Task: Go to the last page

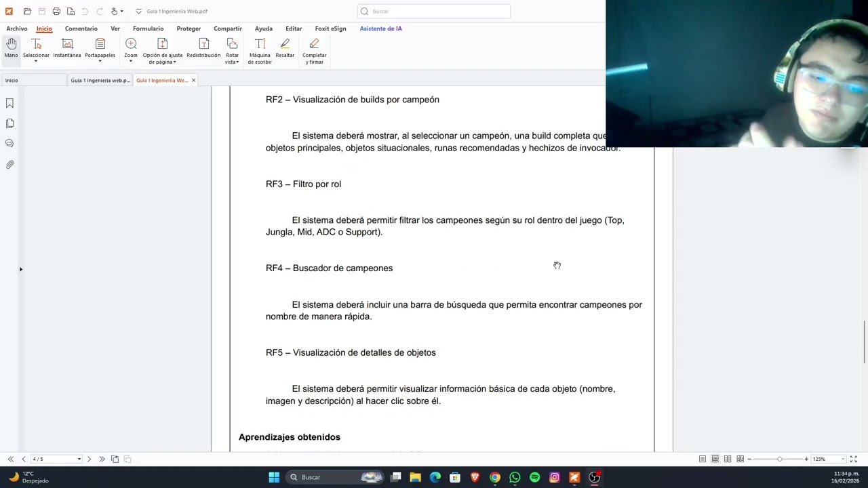Action: (x=102, y=459)
